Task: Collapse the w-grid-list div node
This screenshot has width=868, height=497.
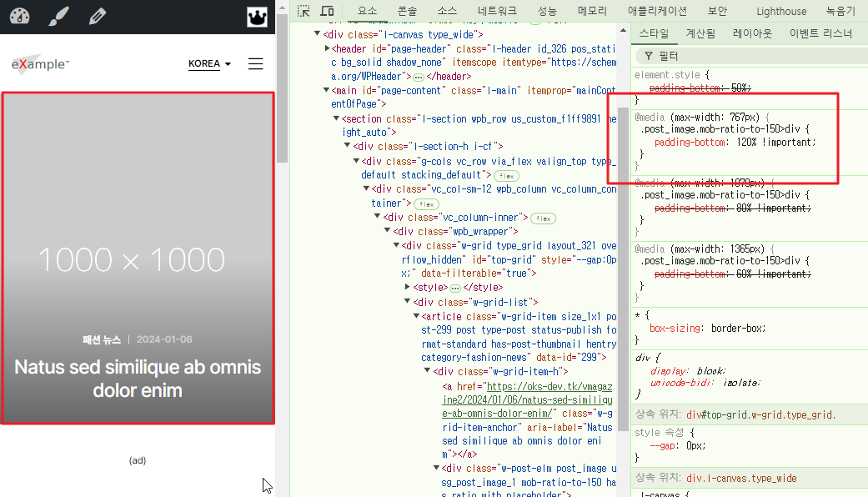Action: (407, 301)
